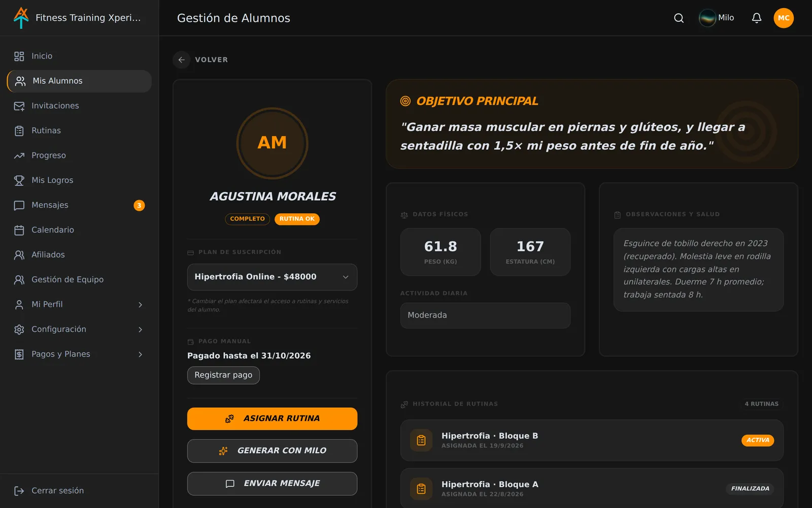Open the MC user profile avatar

pos(784,18)
